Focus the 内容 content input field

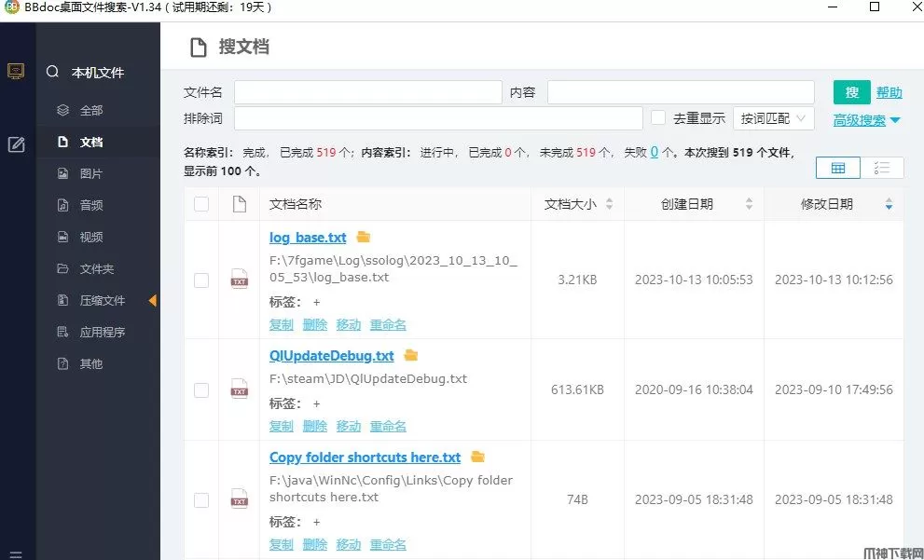click(681, 92)
